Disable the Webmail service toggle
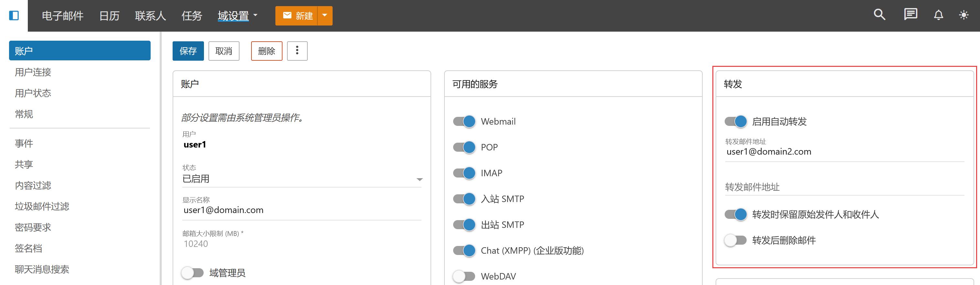 (x=464, y=122)
